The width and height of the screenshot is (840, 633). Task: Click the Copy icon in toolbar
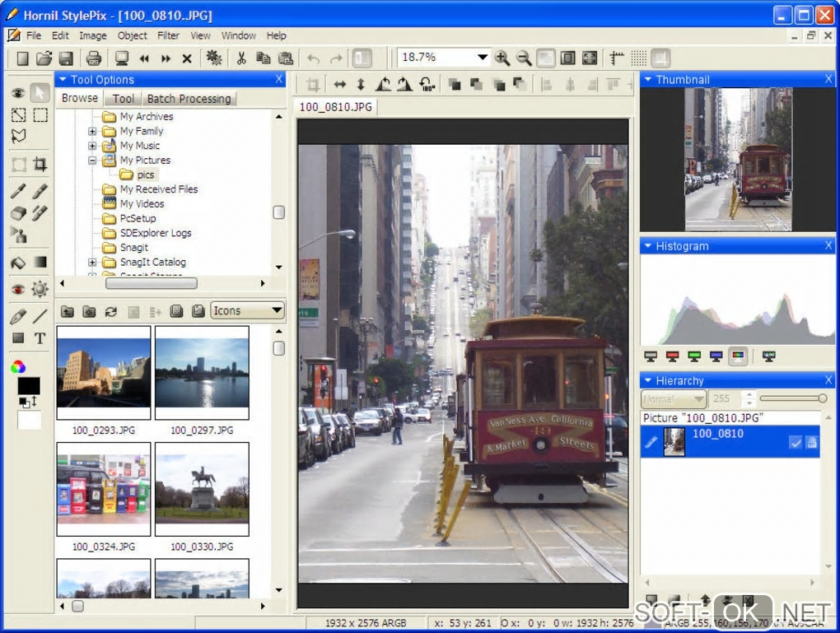tap(263, 58)
